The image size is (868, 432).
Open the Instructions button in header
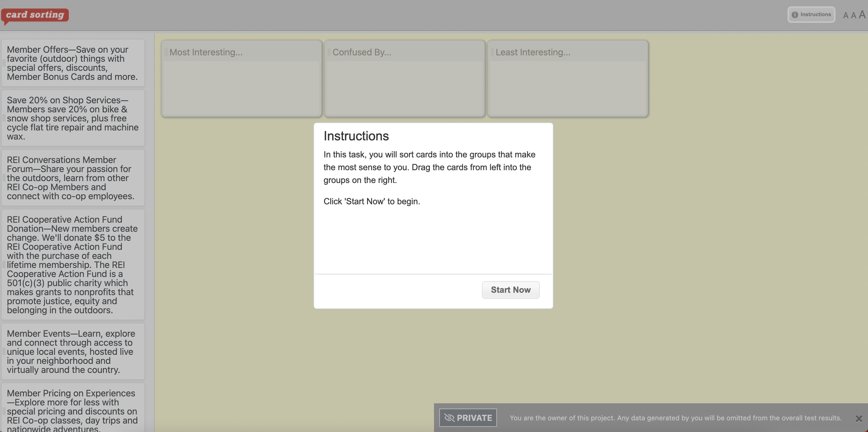[811, 15]
